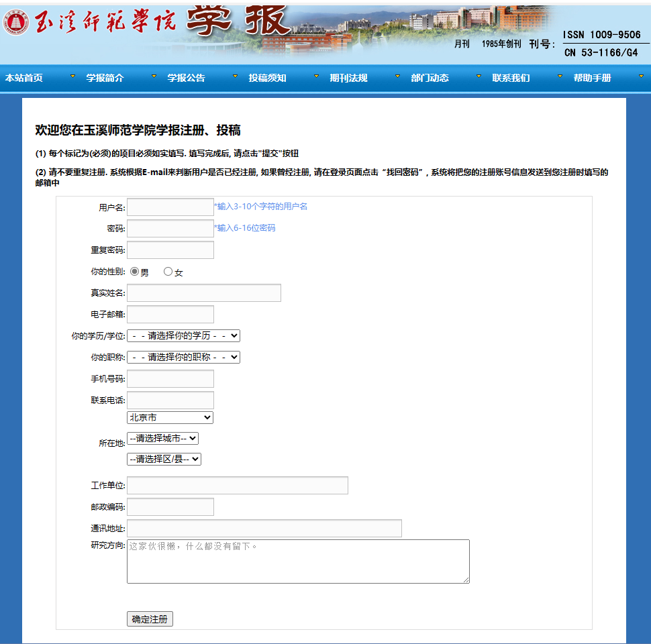
Task: Expand the 请选择区/县 district dropdown
Action: coord(164,459)
